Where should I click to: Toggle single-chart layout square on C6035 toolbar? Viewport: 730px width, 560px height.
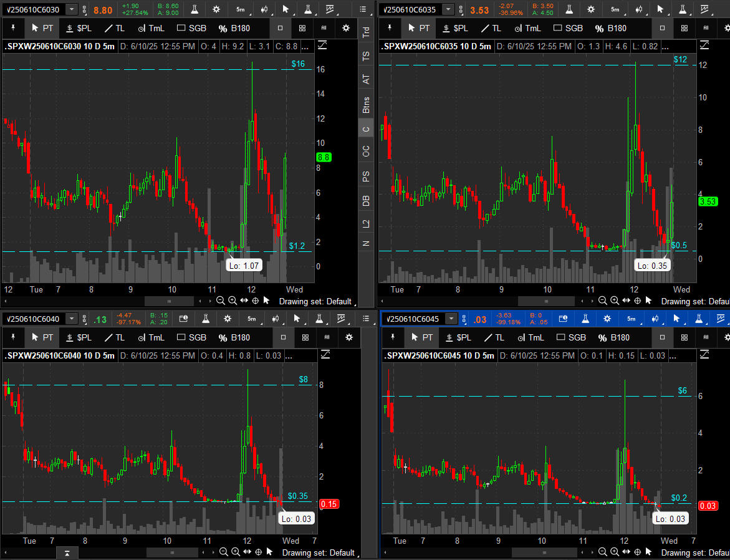pyautogui.click(x=662, y=28)
